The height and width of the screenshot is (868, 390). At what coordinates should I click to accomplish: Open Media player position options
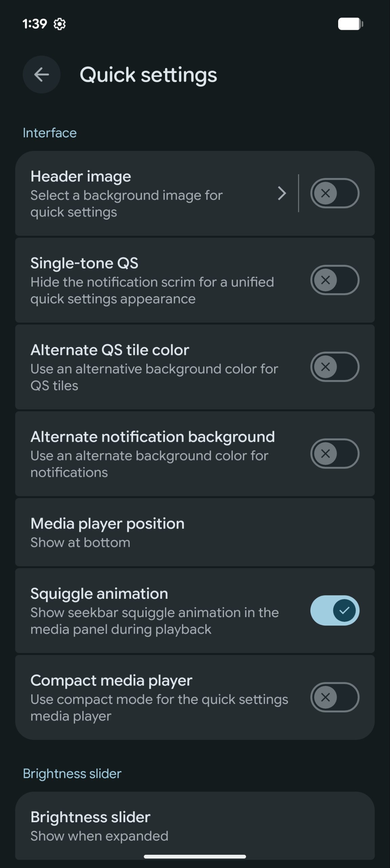tap(195, 532)
